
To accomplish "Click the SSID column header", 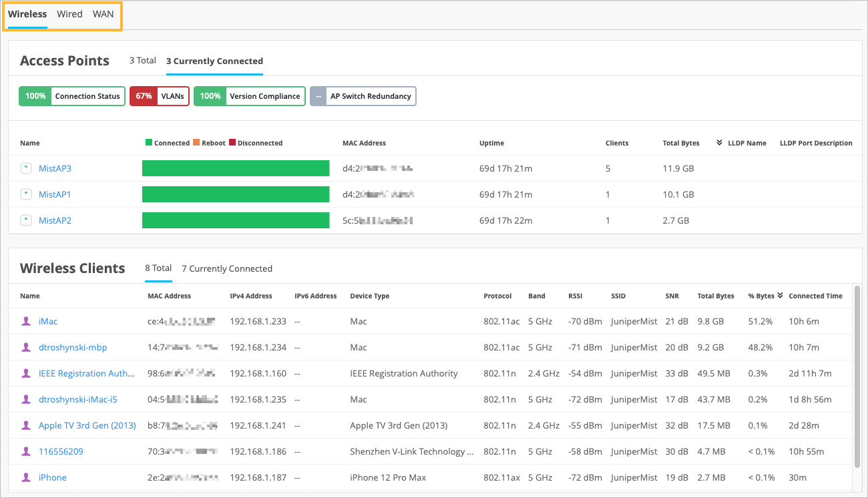I will point(618,296).
